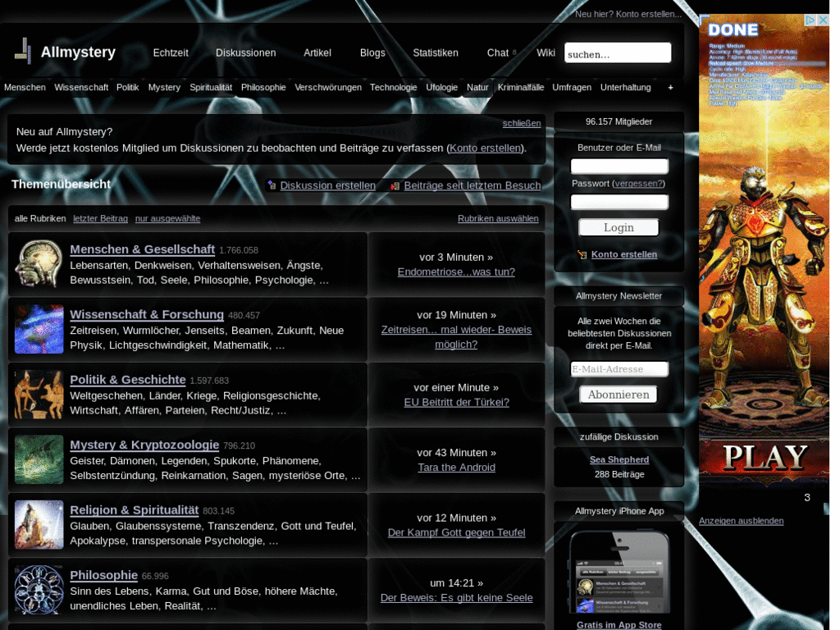Viewport: 840px width, 630px height.
Task: Open Endometriose...was tun? discussion
Action: (x=456, y=272)
